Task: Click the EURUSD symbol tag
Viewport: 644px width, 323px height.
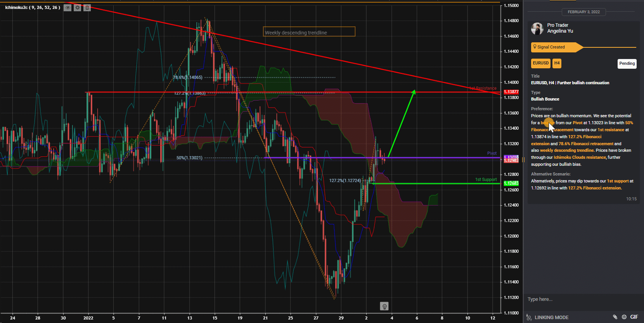Action: click(540, 63)
